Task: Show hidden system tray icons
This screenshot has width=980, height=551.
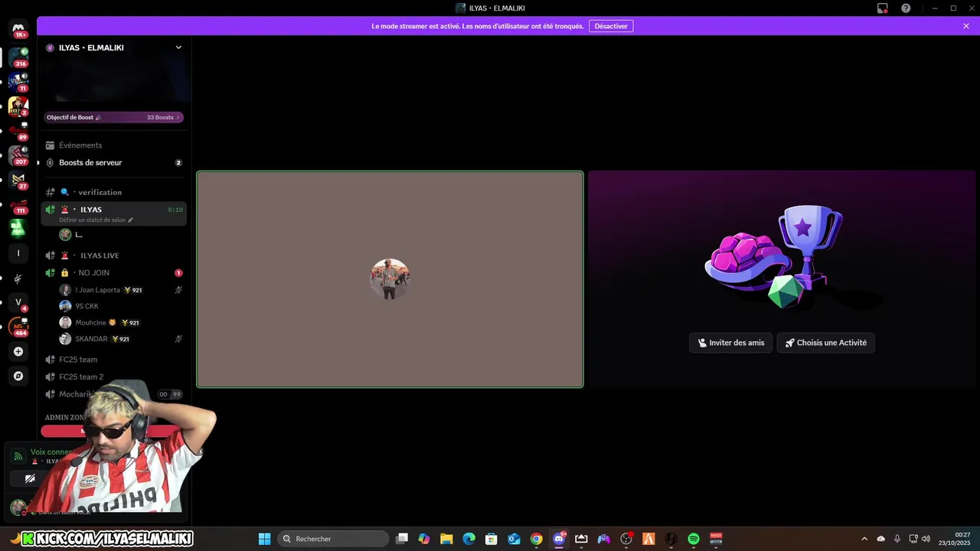Action: [x=864, y=539]
